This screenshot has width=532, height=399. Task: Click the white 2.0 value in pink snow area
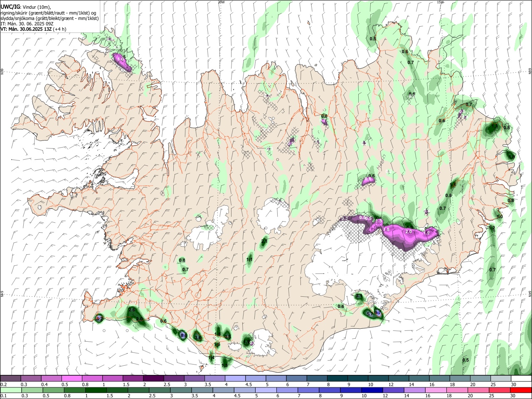tap(408, 232)
